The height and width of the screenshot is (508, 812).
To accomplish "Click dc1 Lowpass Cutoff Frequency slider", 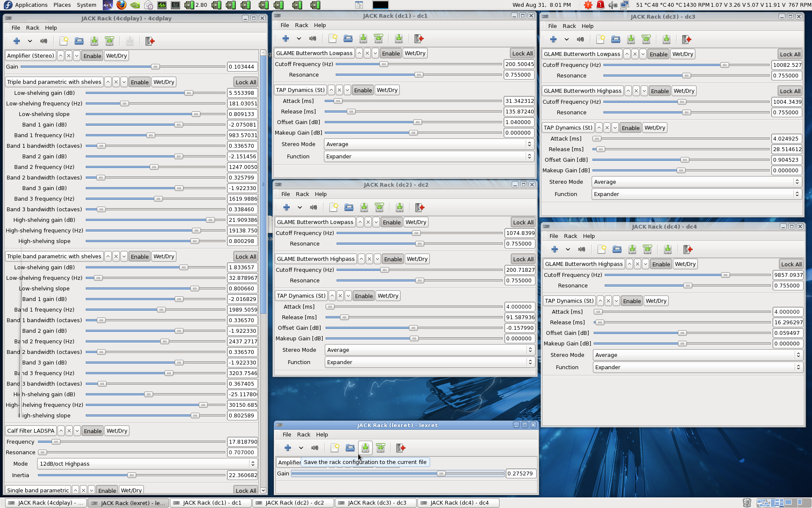I will coord(419,64).
